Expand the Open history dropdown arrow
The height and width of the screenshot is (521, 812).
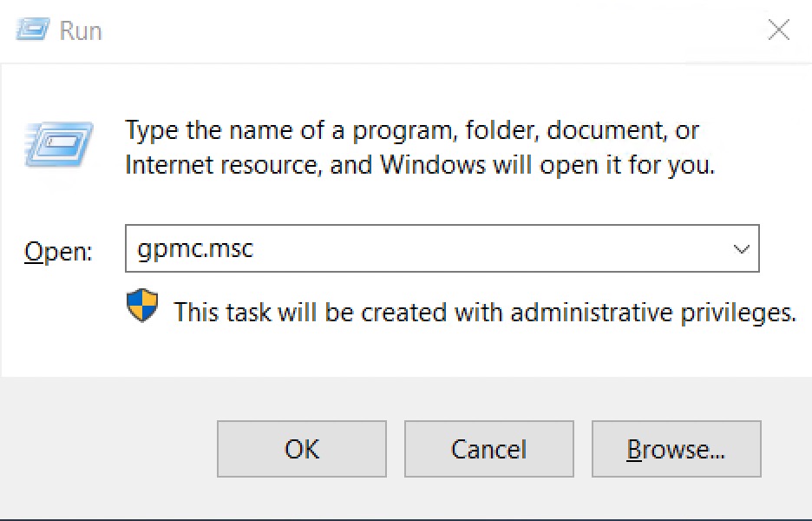click(741, 249)
